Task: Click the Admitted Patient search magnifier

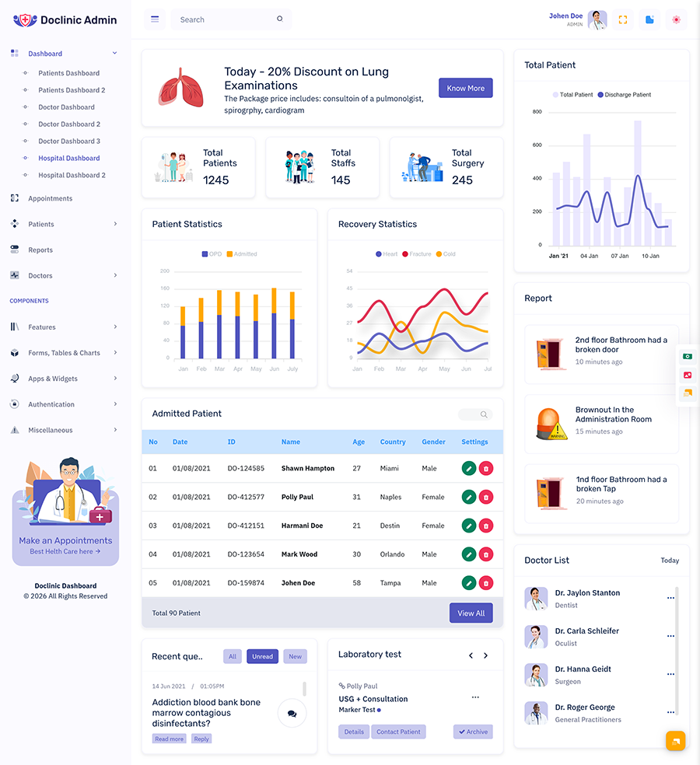Action: tap(484, 414)
